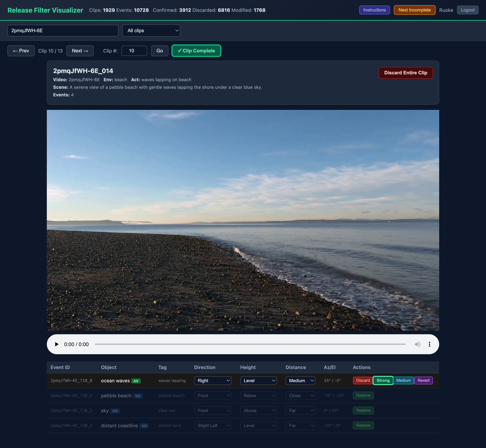Screen dimensions: 486x448
Task: Open Direction dropdown for pebble beach
Action: (x=213, y=396)
